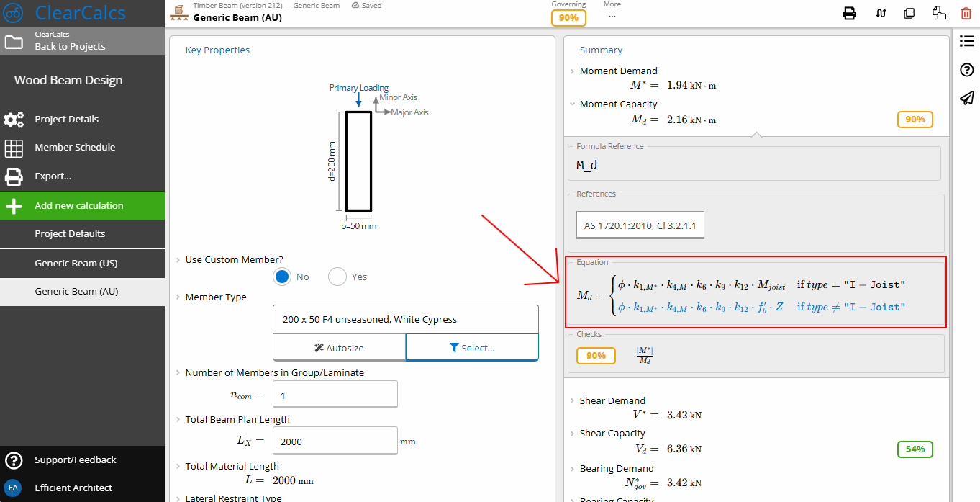Click the Key Properties heading
The height and width of the screenshot is (502, 980).
pos(217,50)
